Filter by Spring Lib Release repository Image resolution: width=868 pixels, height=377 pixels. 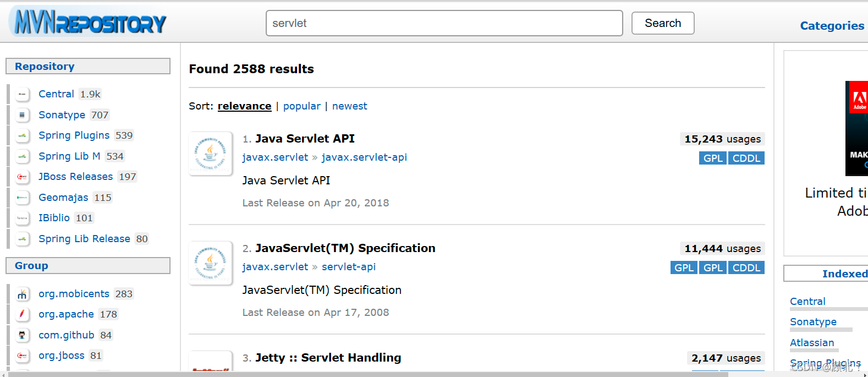coord(84,239)
